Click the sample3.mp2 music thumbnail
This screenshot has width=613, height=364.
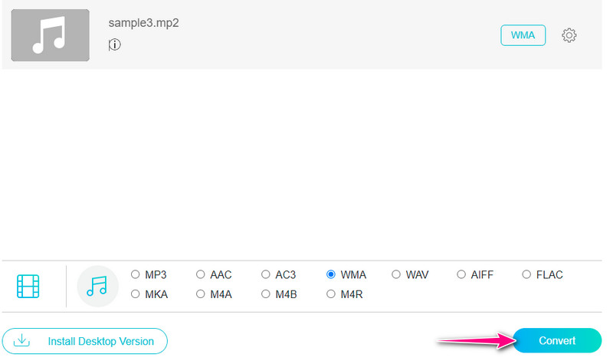click(50, 35)
